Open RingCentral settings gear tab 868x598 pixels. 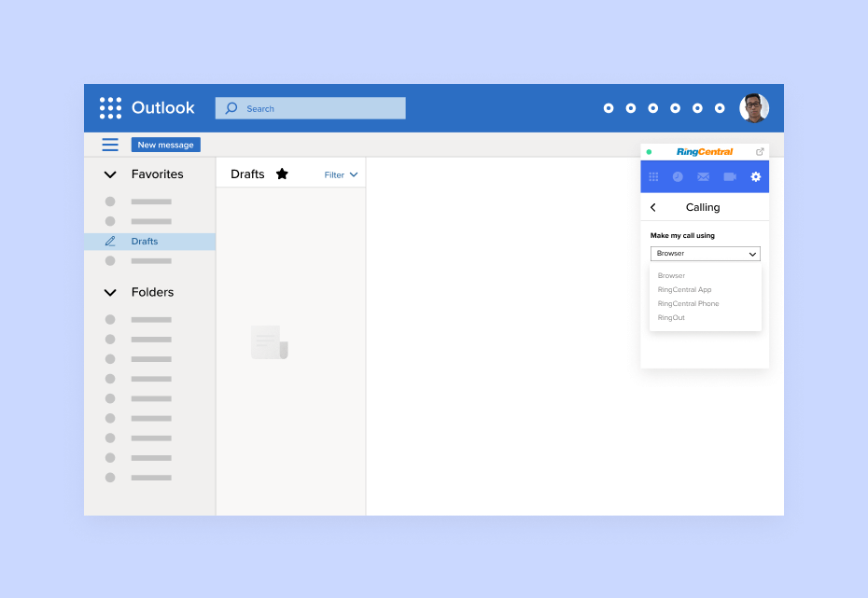pyautogui.click(x=756, y=176)
